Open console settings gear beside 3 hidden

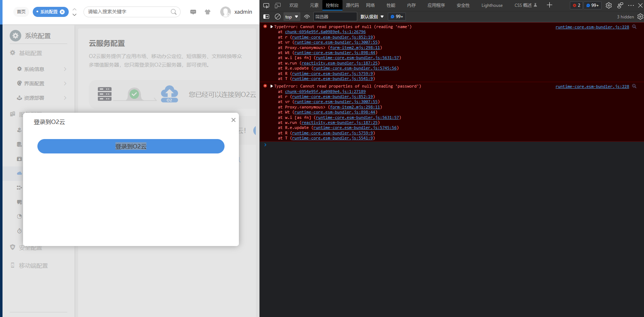click(x=640, y=17)
